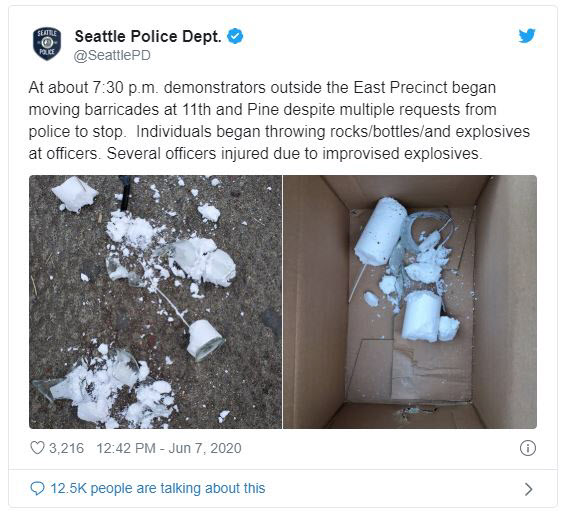Click the "improvised explosives" closing sentence
The image size is (566, 513).
[x=295, y=153]
